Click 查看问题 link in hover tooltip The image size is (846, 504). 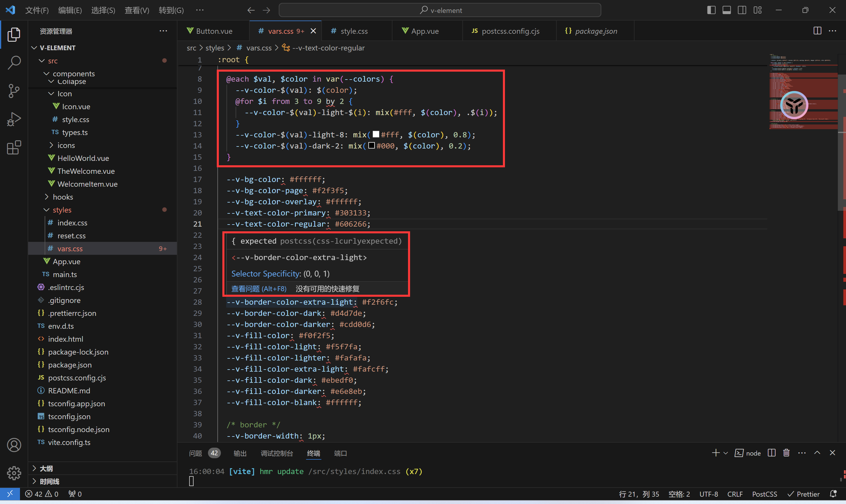tap(259, 289)
